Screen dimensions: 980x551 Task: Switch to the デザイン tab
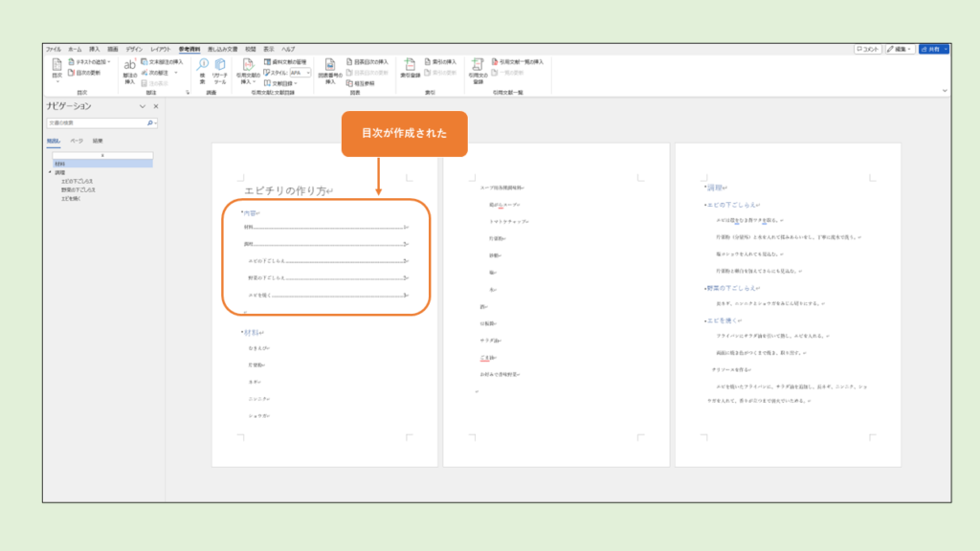(x=134, y=49)
